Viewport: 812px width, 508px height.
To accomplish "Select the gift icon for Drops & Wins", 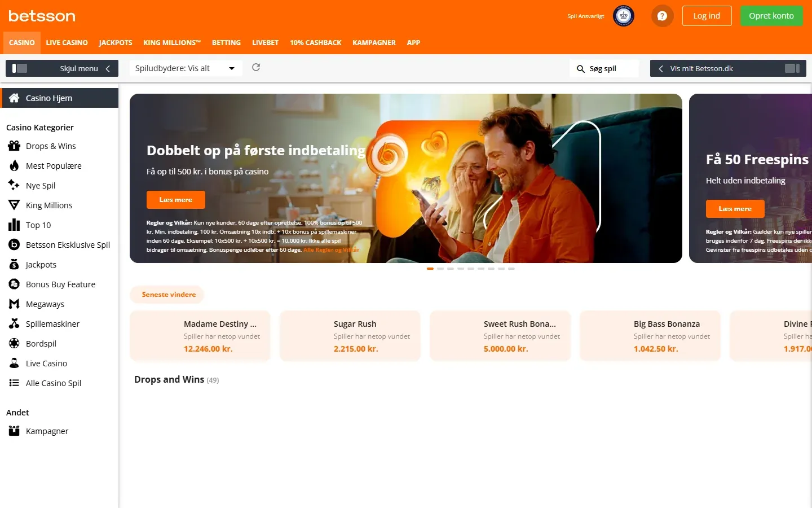I will point(14,146).
